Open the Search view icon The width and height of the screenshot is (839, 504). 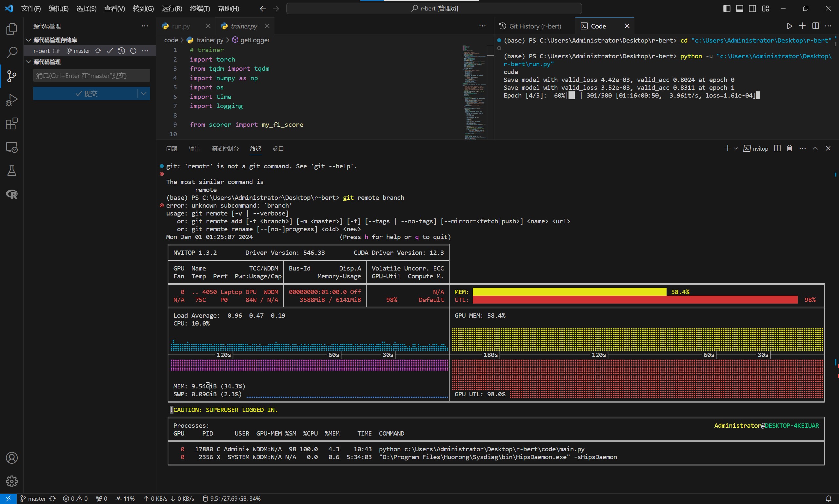click(11, 53)
